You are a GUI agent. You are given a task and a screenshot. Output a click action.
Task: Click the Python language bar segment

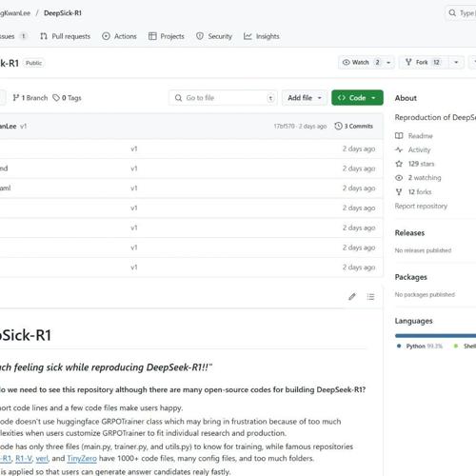point(435,335)
